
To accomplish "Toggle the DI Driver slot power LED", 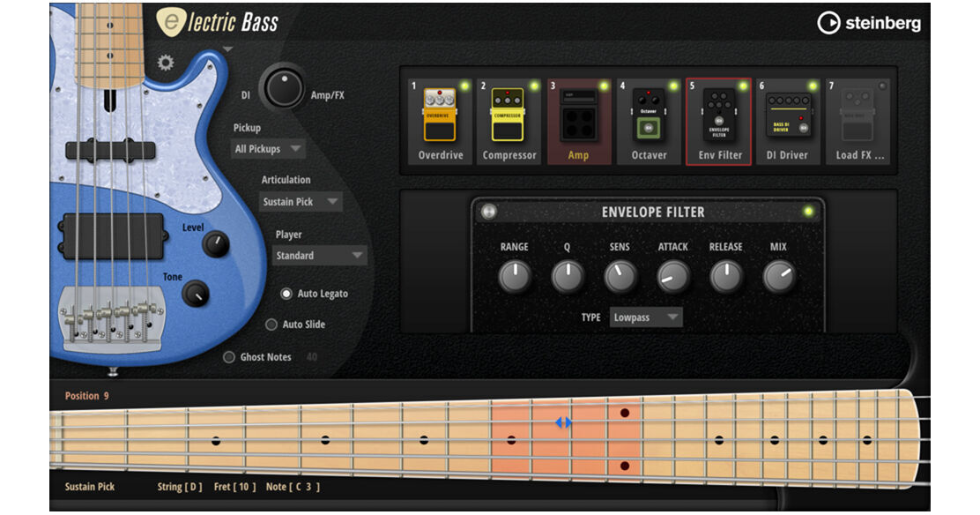I will pos(813,86).
